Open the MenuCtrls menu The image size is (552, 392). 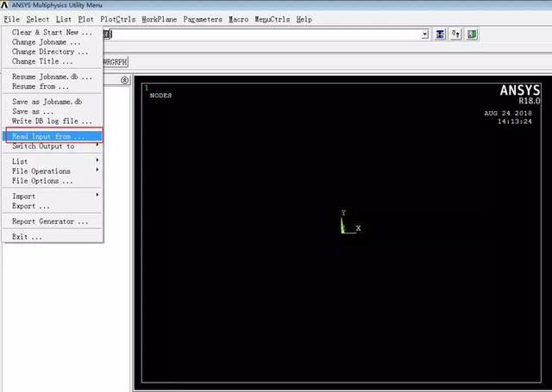tap(273, 19)
